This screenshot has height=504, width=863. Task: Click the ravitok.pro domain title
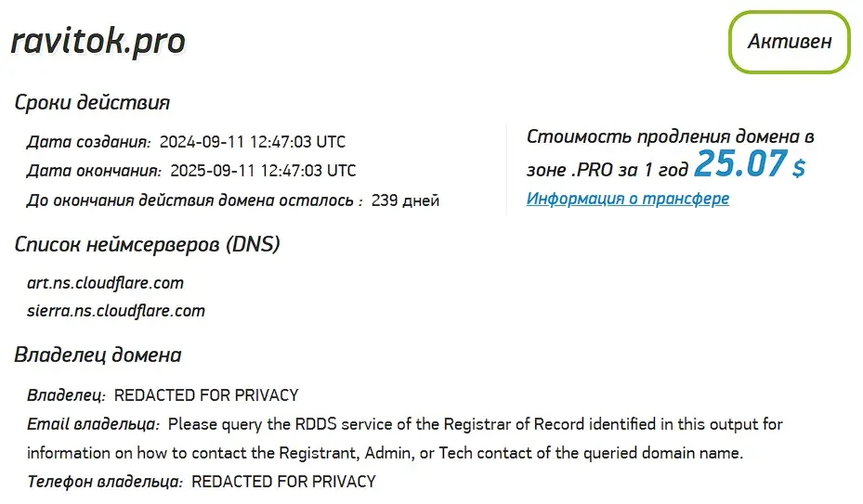pos(98,41)
